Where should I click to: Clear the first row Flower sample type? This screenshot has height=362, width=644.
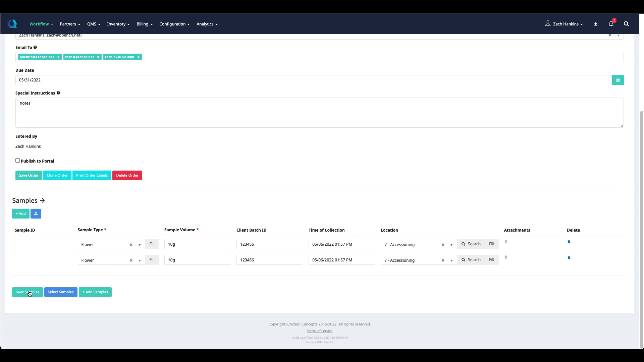coord(131,245)
